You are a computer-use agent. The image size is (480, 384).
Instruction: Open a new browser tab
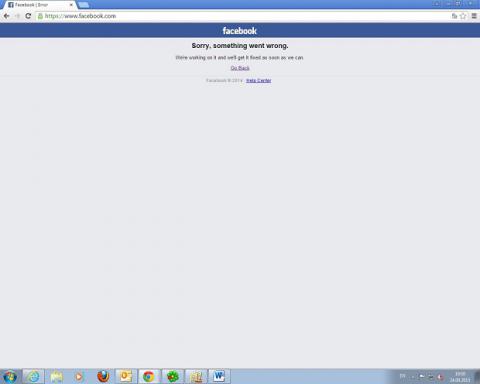(x=83, y=5)
